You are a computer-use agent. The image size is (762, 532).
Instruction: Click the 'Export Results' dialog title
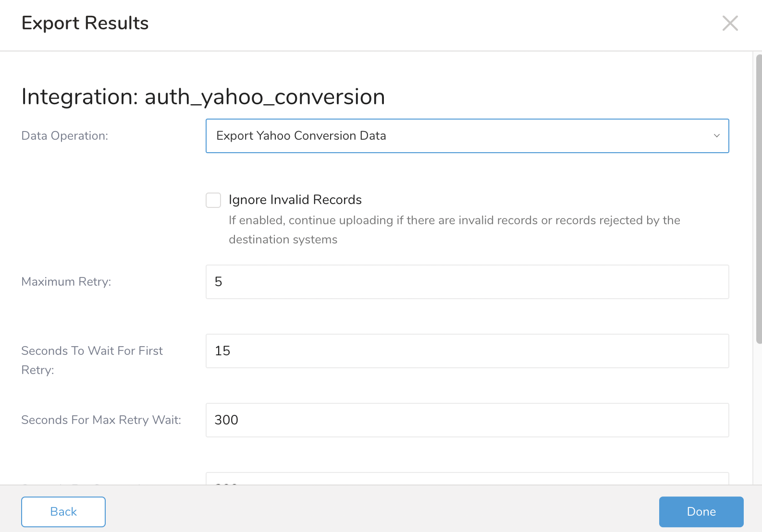tap(85, 23)
